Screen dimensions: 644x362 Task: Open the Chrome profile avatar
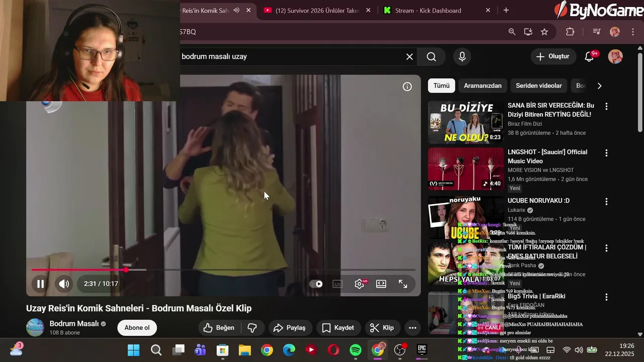(615, 32)
